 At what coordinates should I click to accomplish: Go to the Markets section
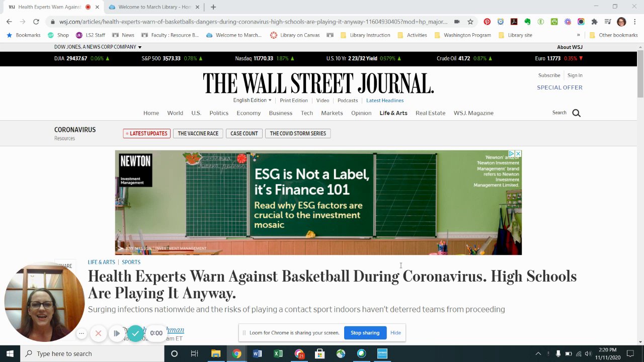[x=332, y=113]
